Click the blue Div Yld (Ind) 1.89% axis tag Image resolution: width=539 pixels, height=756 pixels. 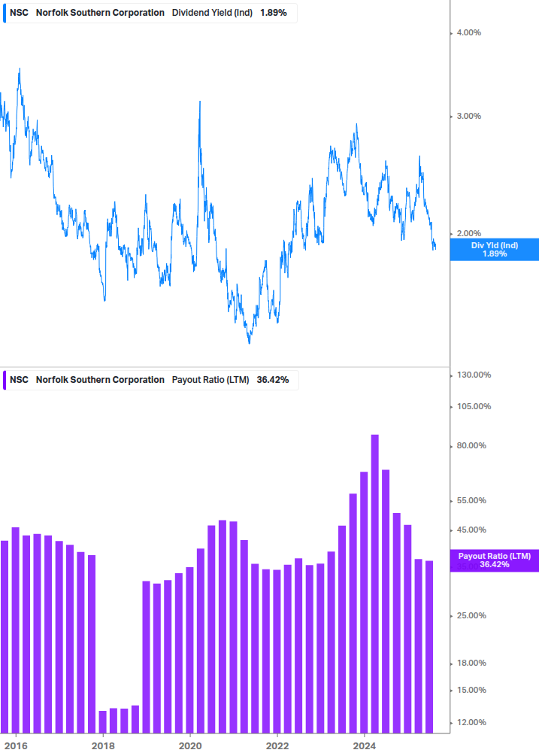495,250
